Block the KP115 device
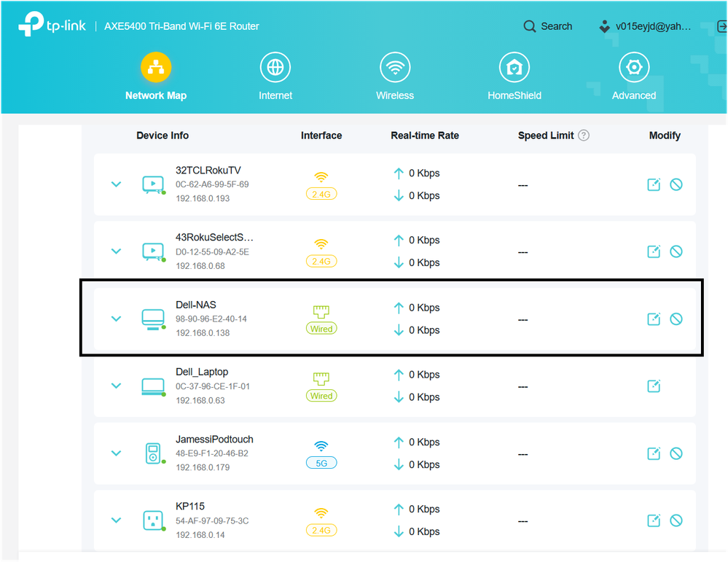The height and width of the screenshot is (562, 728). (676, 520)
